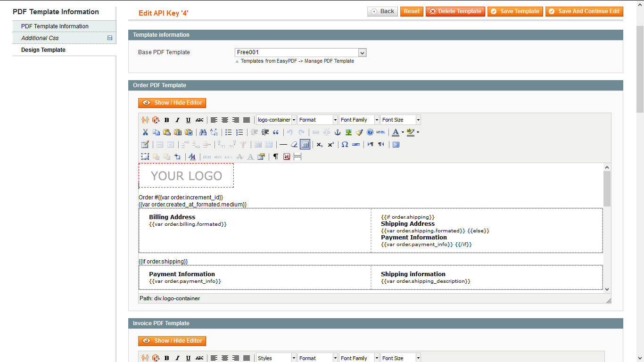The height and width of the screenshot is (362, 644).
Task: Select the italic formatting icon
Action: (177, 120)
